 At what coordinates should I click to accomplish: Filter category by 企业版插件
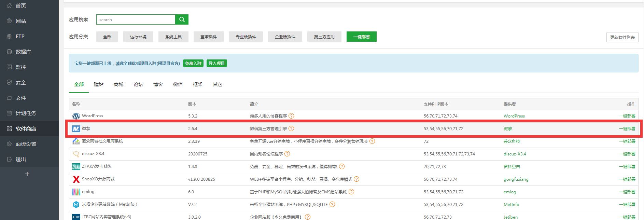click(285, 37)
